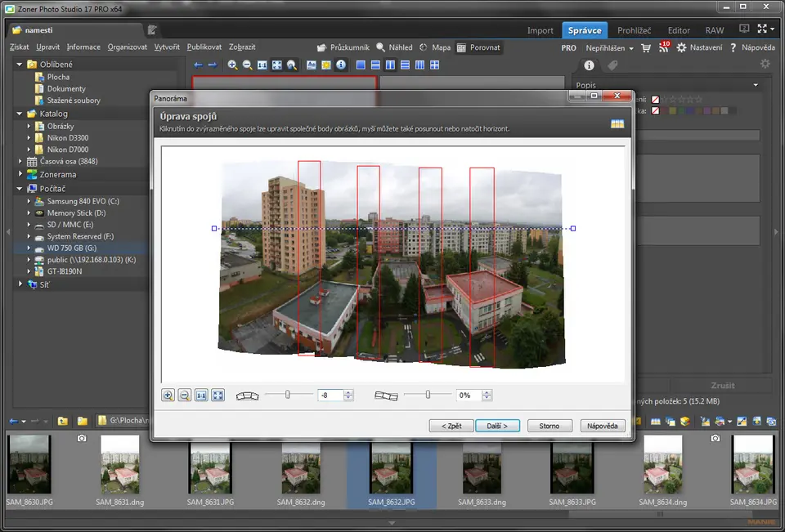Click the panorama curvature slider handle

pyautogui.click(x=288, y=395)
